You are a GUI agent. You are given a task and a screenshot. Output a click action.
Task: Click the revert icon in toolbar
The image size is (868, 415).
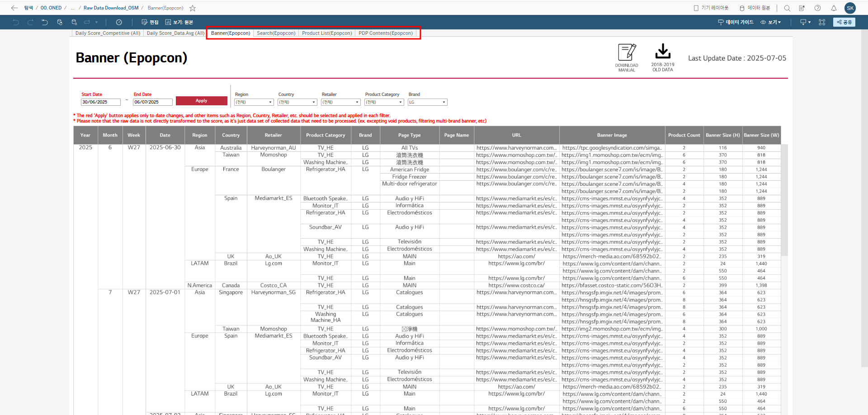point(45,22)
